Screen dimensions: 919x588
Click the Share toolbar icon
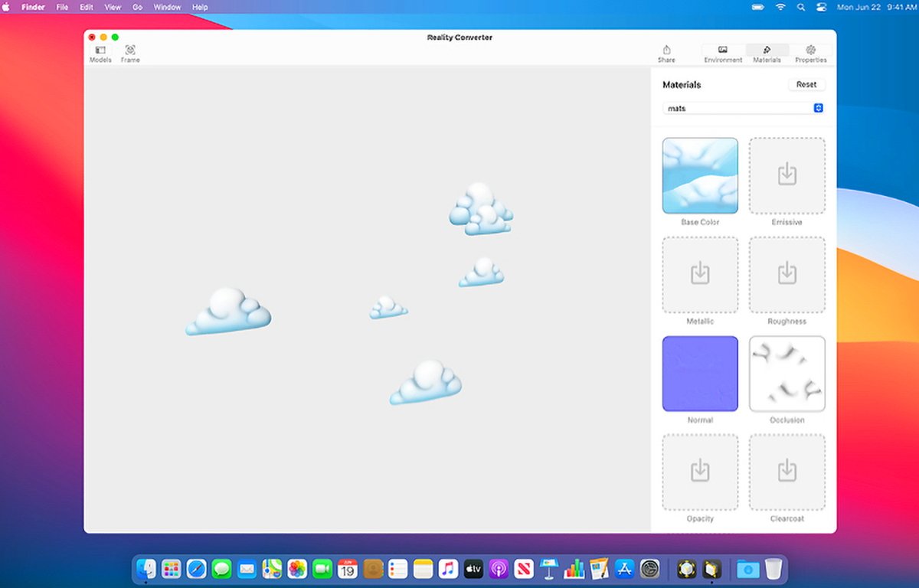666,54
